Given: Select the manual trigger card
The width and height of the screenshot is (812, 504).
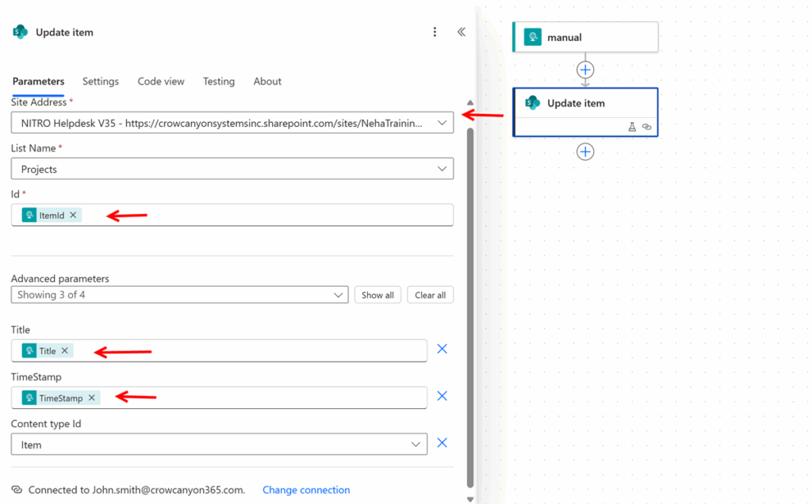Looking at the screenshot, I should [x=585, y=37].
